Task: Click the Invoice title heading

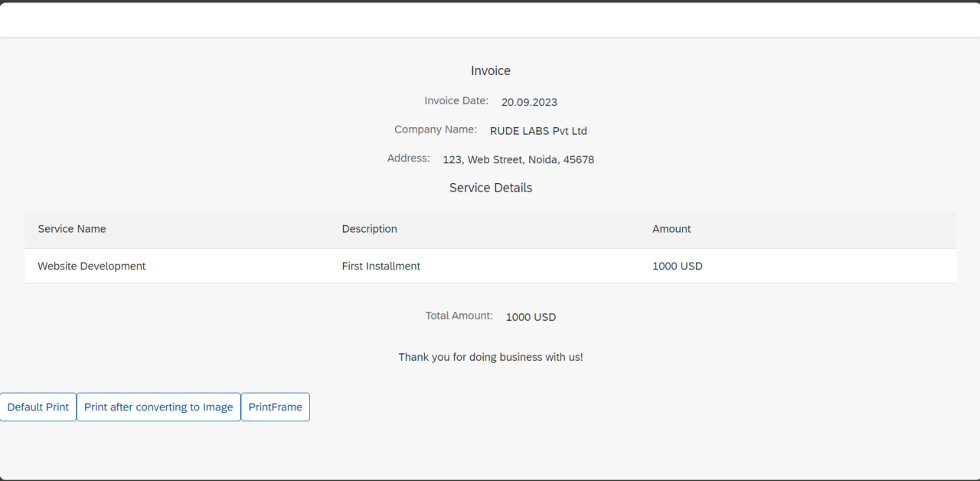Action: tap(491, 70)
